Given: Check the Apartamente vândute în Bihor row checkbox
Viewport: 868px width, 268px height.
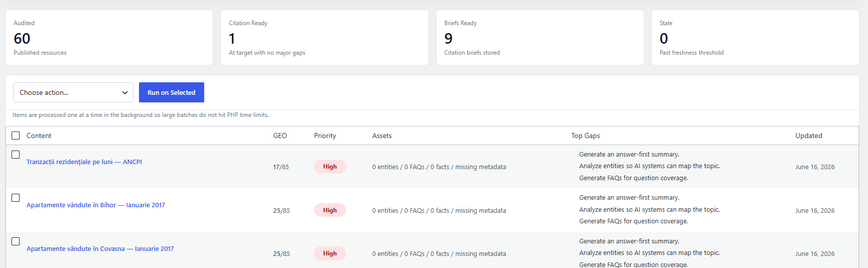Looking at the screenshot, I should 16,198.
